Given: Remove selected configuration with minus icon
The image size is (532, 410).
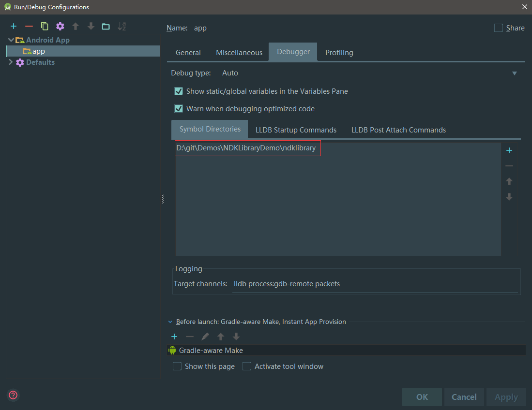Looking at the screenshot, I should (x=29, y=26).
